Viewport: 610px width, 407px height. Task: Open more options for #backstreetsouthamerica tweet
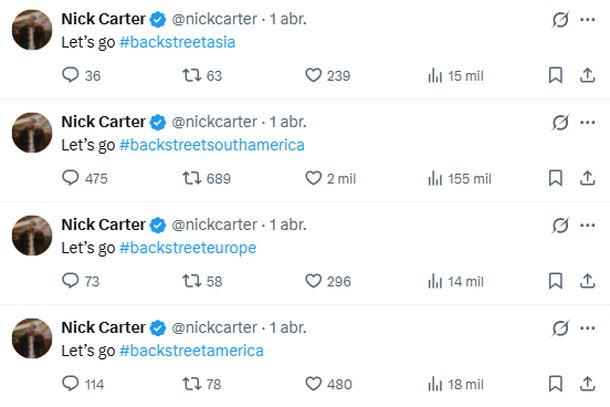(x=587, y=122)
